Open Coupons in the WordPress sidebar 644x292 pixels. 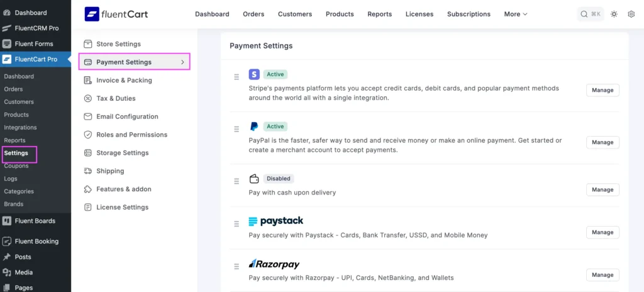16,166
